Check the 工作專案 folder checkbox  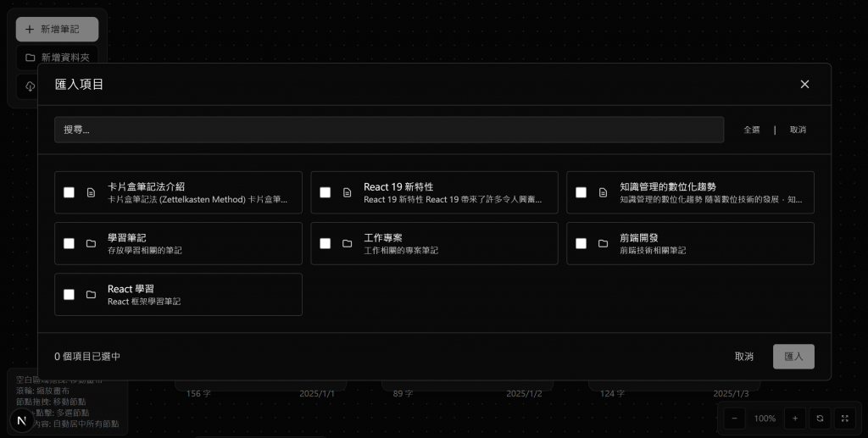click(x=325, y=243)
